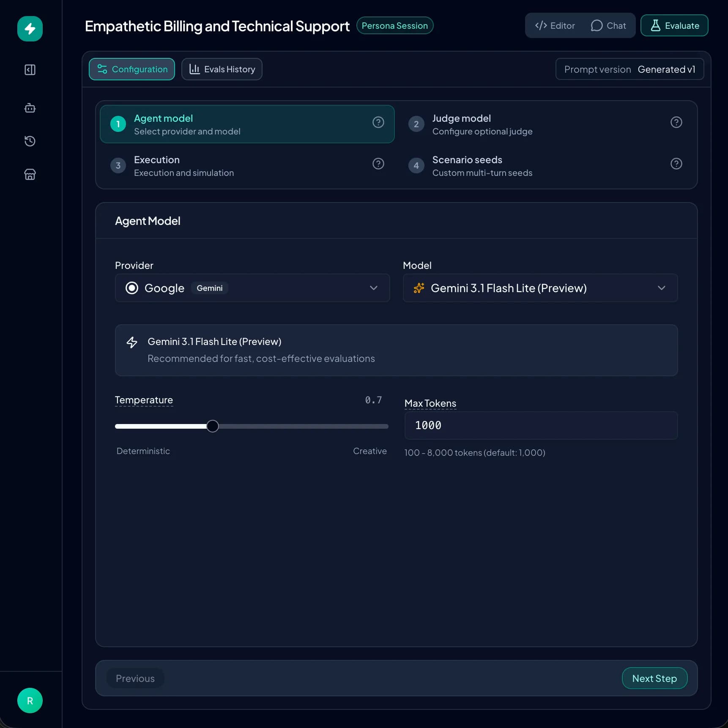Open help for Judge model step
The height and width of the screenshot is (728, 728).
click(676, 122)
